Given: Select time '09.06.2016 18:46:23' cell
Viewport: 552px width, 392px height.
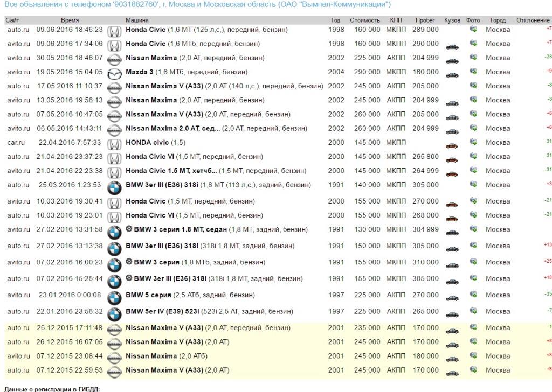Looking at the screenshot, I should (70, 30).
